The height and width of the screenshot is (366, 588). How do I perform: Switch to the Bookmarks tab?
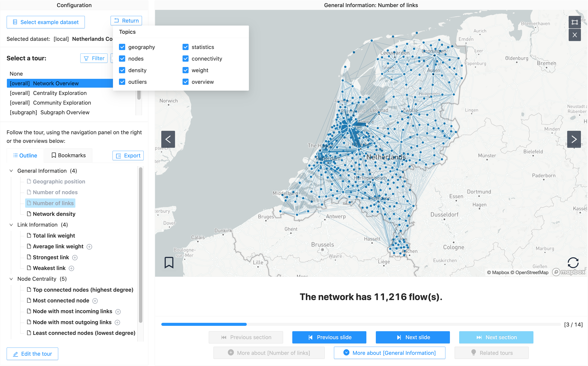[69, 156]
